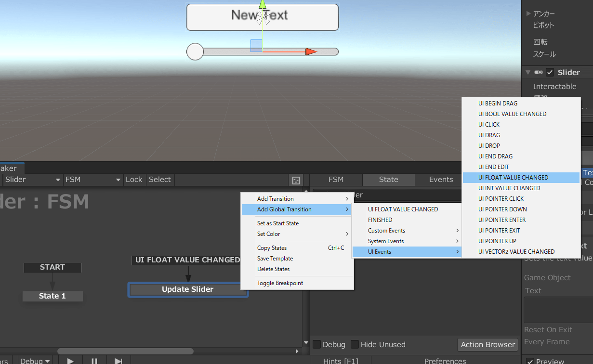Enable the Debug checkbox

(x=317, y=344)
